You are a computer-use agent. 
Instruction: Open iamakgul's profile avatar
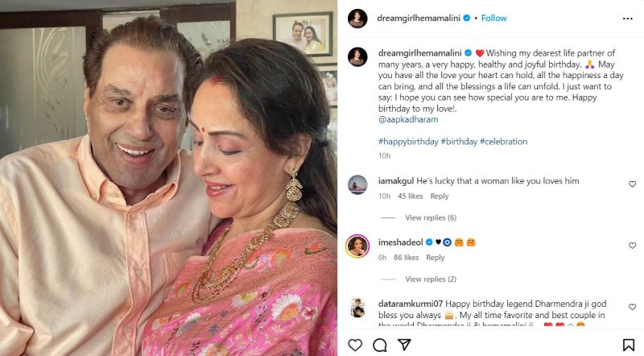357,184
